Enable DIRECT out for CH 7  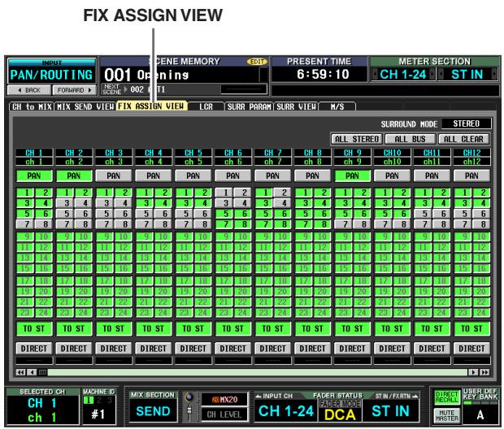pyautogui.click(x=272, y=349)
